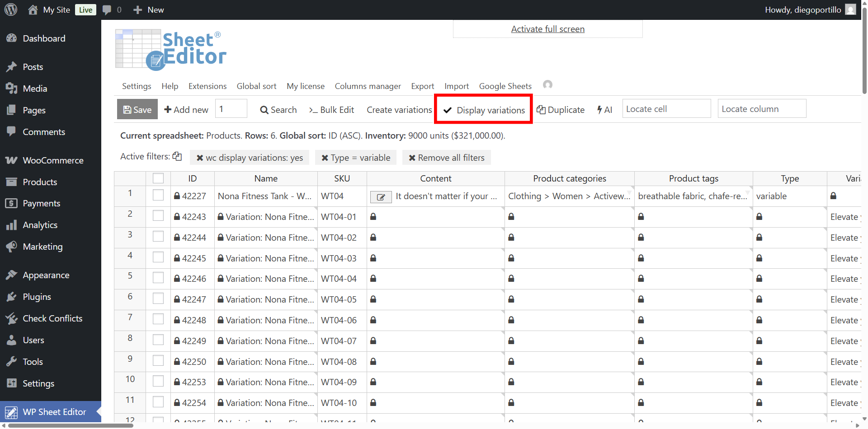Viewport: 868px width, 429px height.
Task: Open the comments bubble icon in admin bar
Action: coord(107,9)
